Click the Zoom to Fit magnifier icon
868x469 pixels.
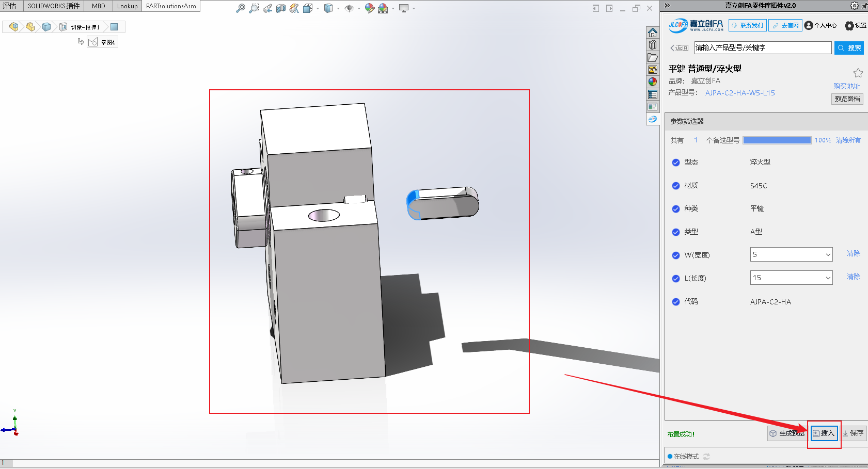[x=241, y=8]
